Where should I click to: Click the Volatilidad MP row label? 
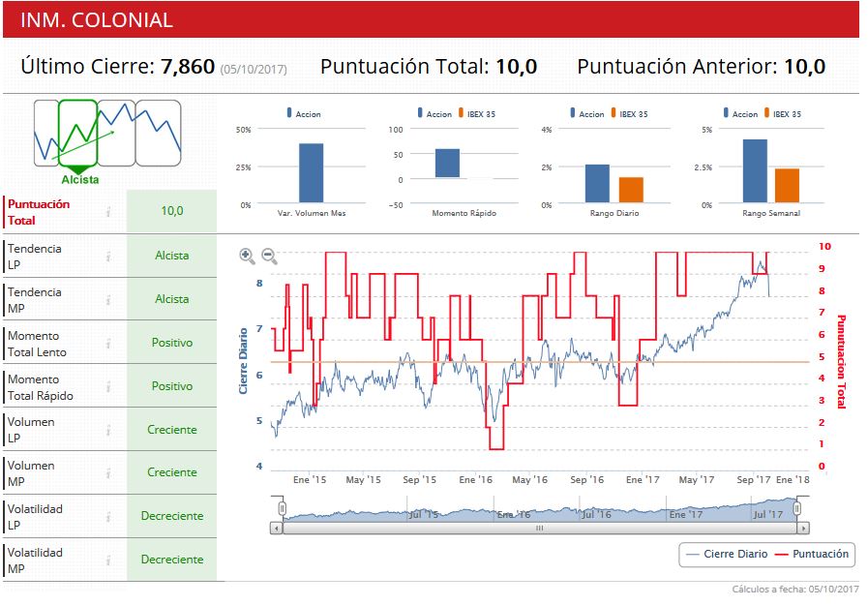35,561
